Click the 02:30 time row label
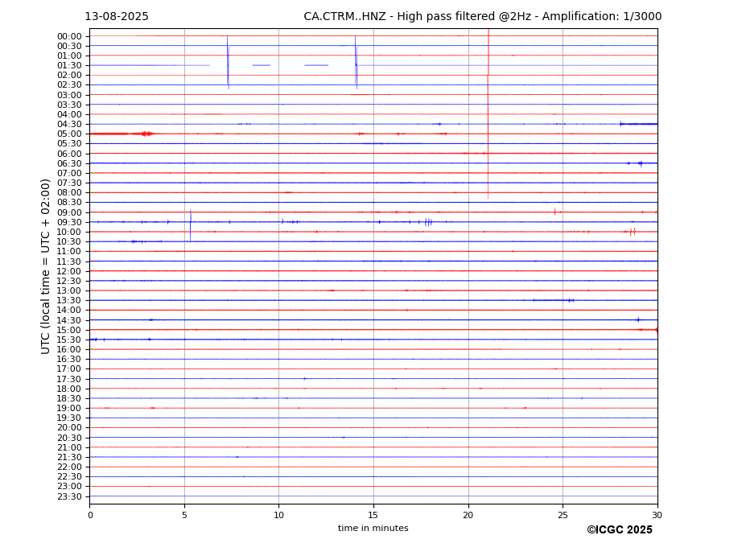The image size is (746, 560). tap(69, 84)
